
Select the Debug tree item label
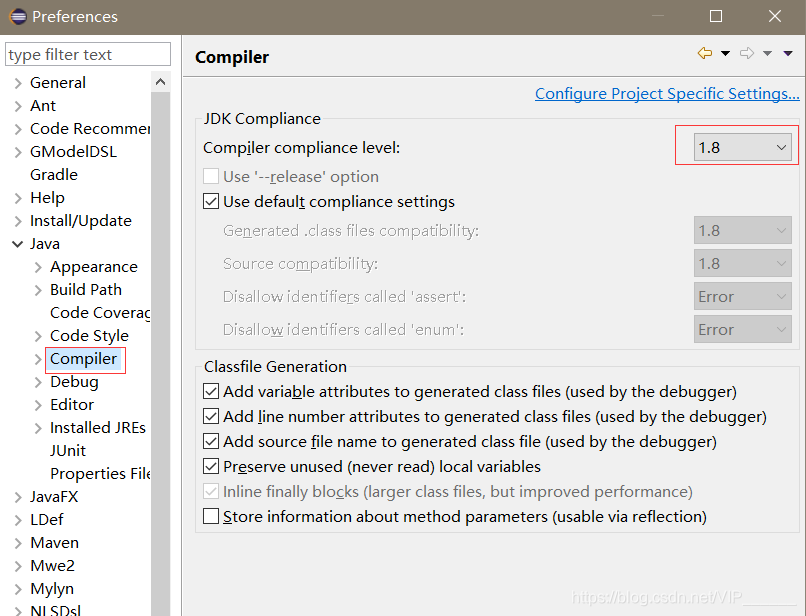click(74, 382)
